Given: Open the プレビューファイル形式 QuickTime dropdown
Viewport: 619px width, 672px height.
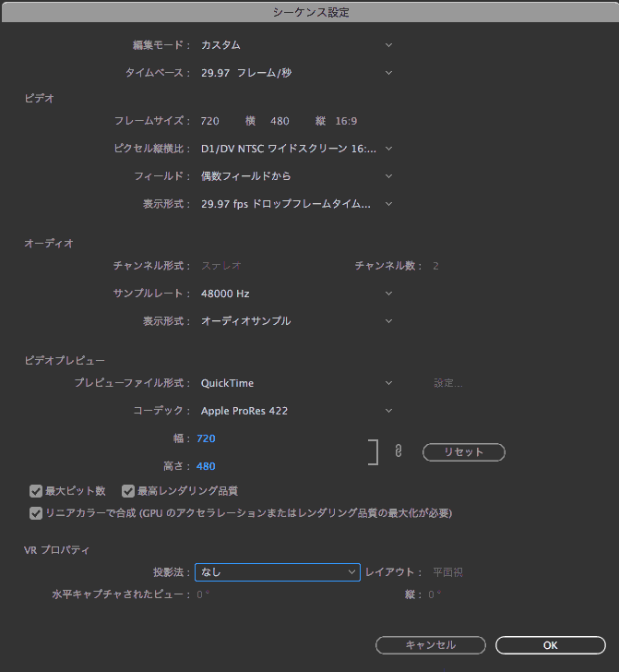Looking at the screenshot, I should [x=296, y=383].
